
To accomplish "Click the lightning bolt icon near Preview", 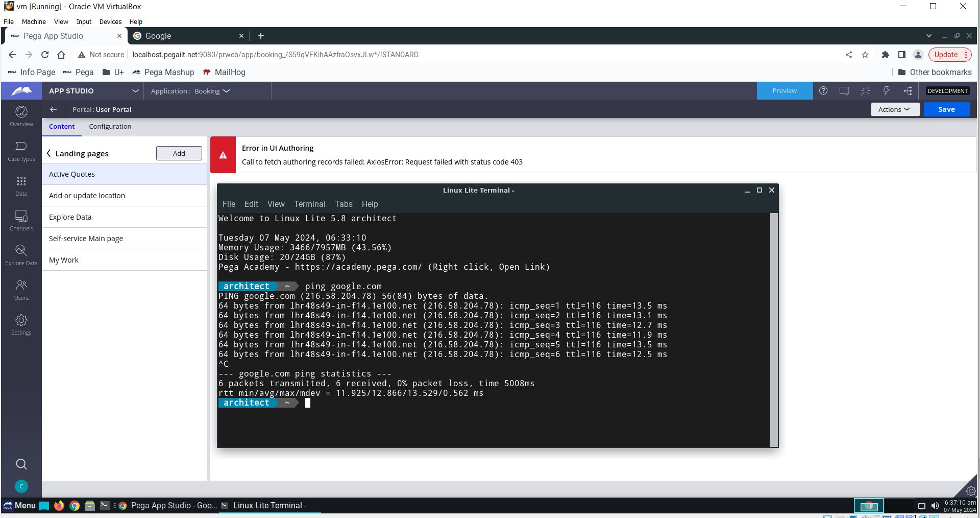I will tap(887, 90).
